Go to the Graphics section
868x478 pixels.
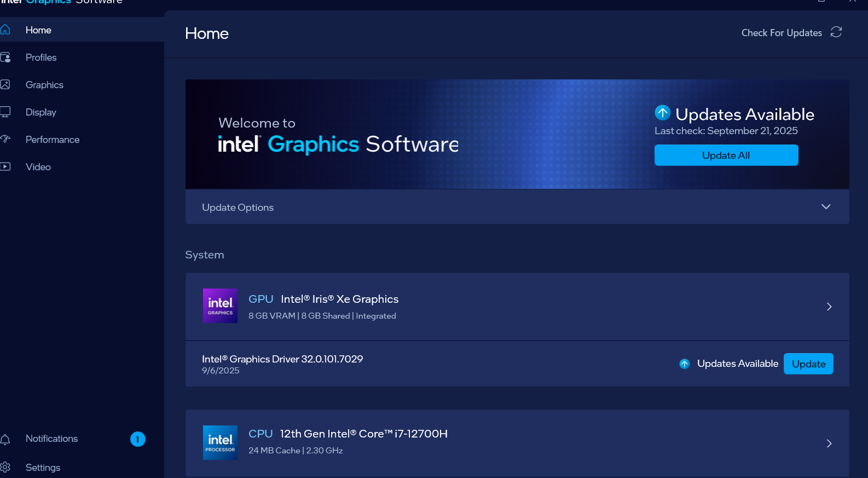click(44, 85)
